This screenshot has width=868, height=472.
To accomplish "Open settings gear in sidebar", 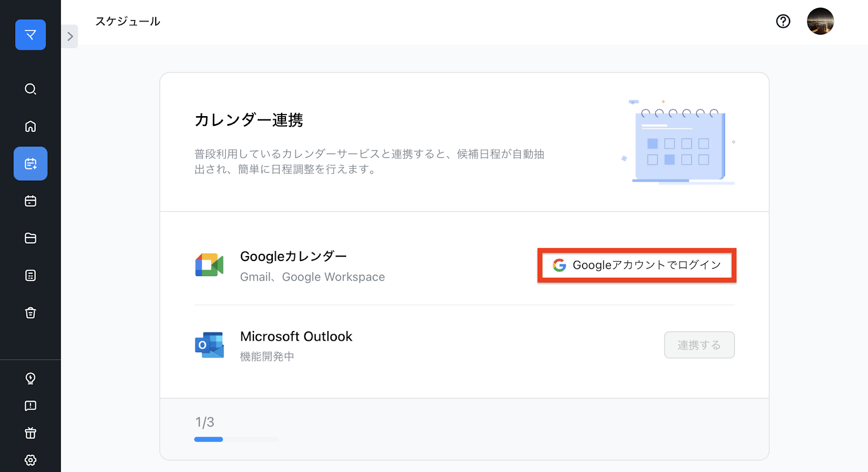I will tap(30, 460).
